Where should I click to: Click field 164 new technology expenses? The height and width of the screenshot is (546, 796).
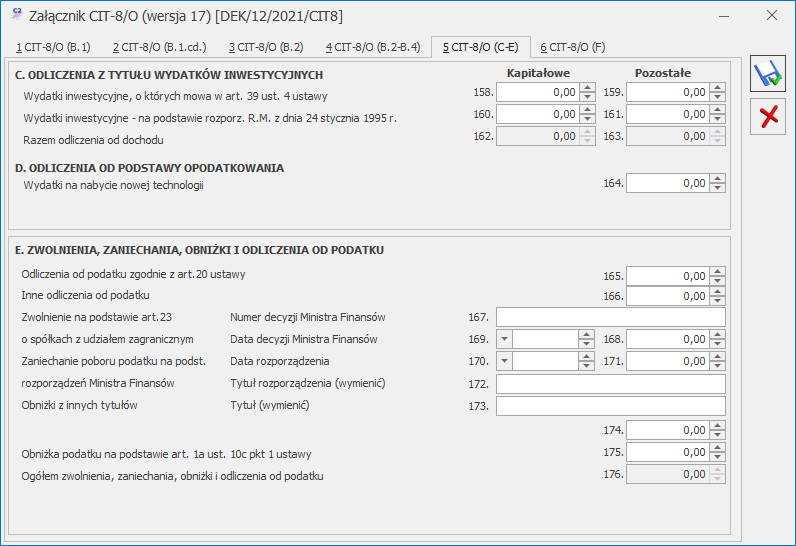click(668, 183)
